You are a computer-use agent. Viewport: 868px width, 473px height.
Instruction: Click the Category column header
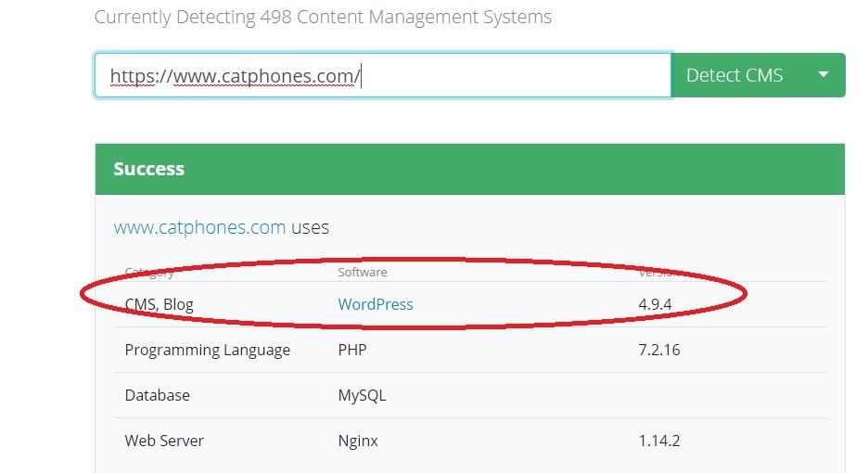point(149,272)
